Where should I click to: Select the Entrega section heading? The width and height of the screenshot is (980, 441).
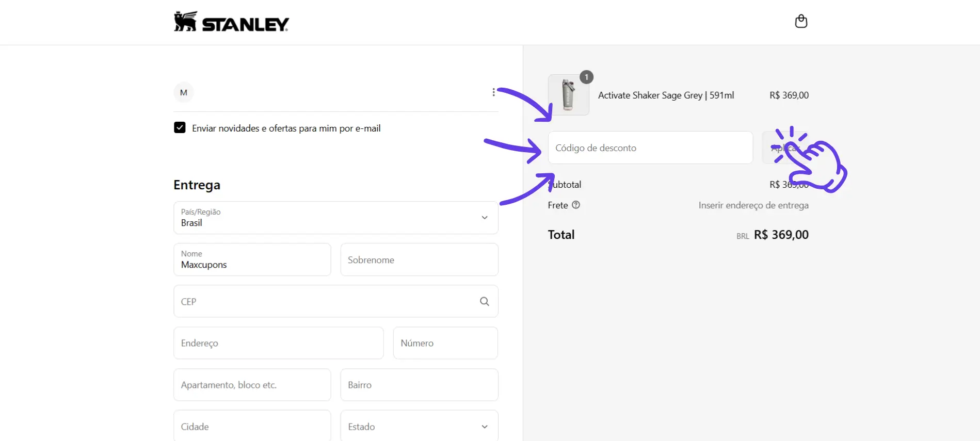pos(197,185)
